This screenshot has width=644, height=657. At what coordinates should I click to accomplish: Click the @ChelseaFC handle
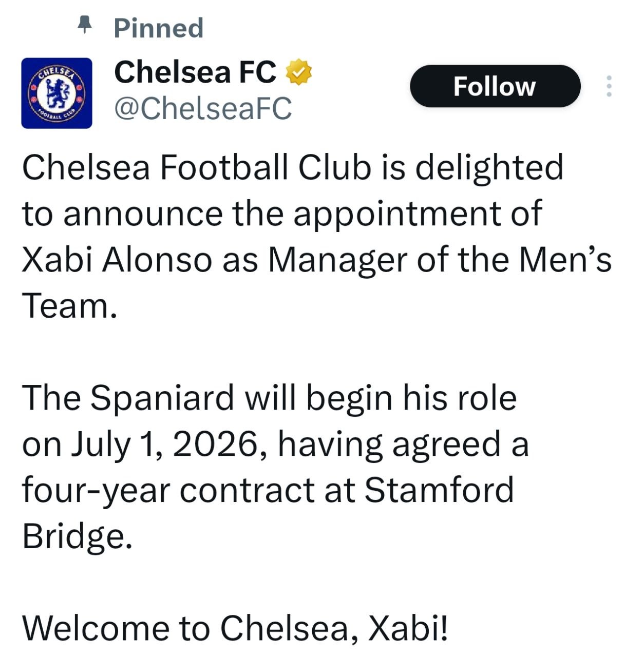click(203, 108)
